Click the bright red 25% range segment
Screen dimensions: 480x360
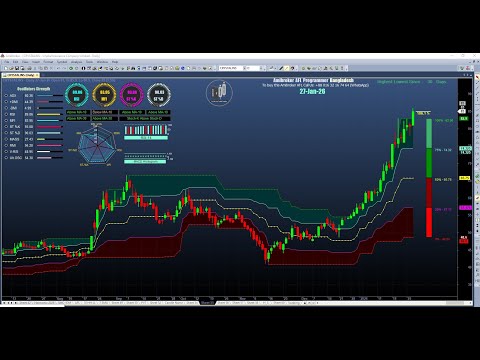point(429,222)
